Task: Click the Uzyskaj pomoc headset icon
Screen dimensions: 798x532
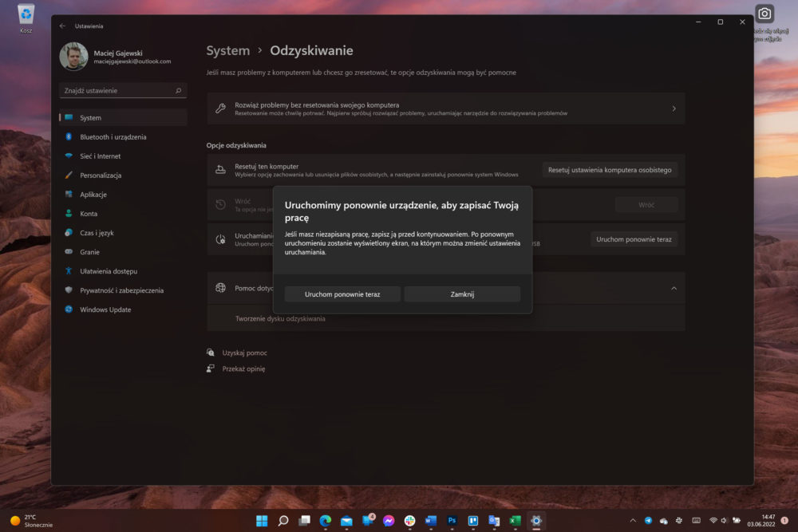Action: click(210, 353)
